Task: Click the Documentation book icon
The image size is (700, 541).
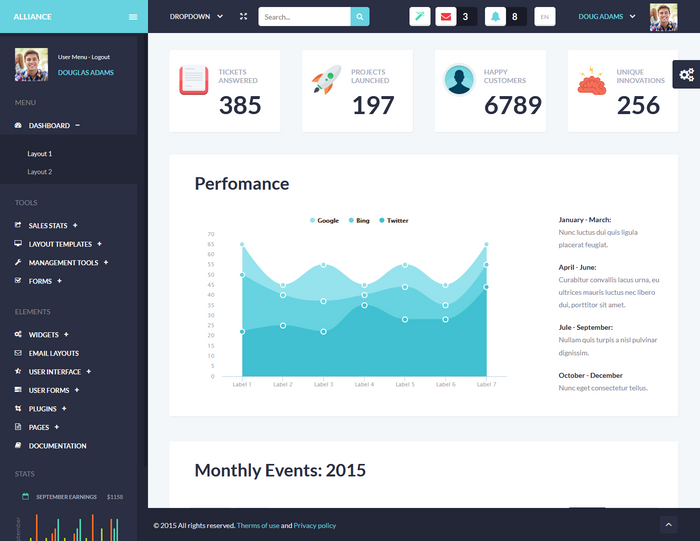Action: [18, 445]
